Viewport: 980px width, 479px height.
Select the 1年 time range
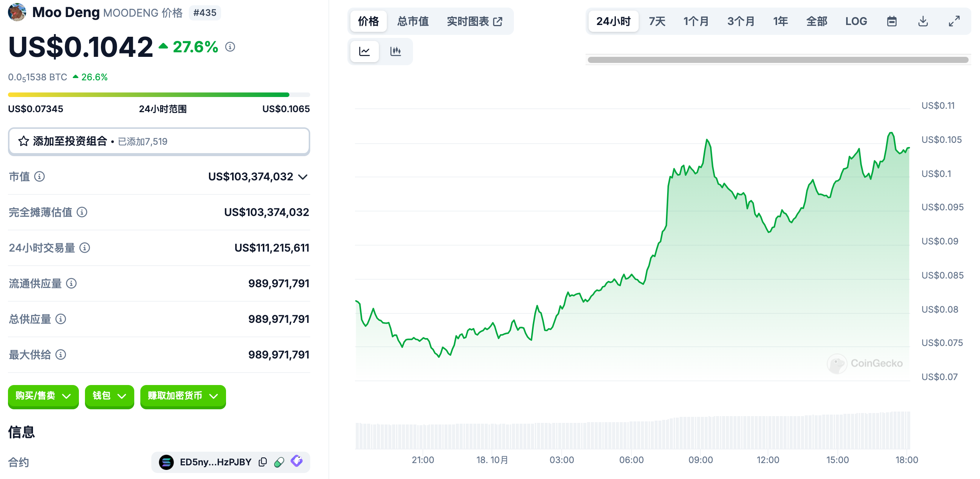pos(780,21)
